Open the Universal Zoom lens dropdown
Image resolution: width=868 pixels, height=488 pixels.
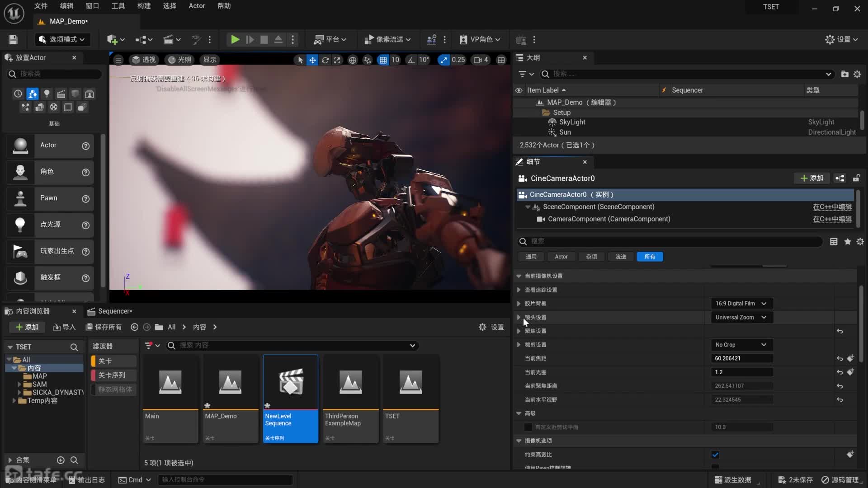point(741,317)
